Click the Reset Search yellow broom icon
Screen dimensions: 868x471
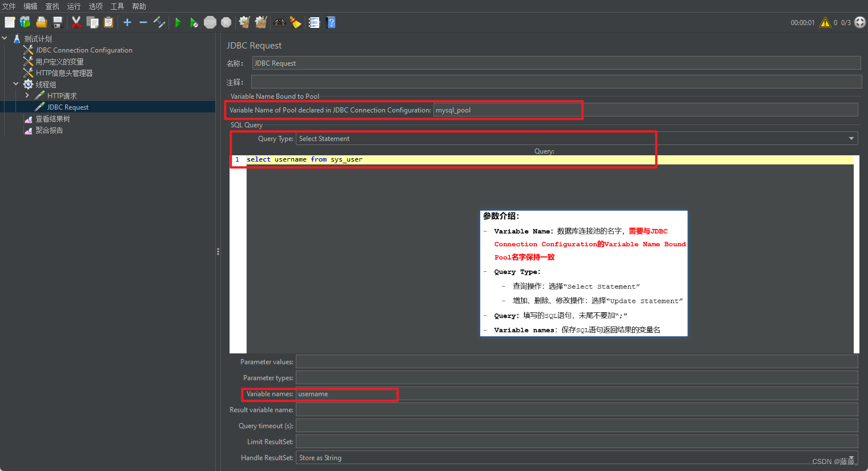tap(295, 22)
